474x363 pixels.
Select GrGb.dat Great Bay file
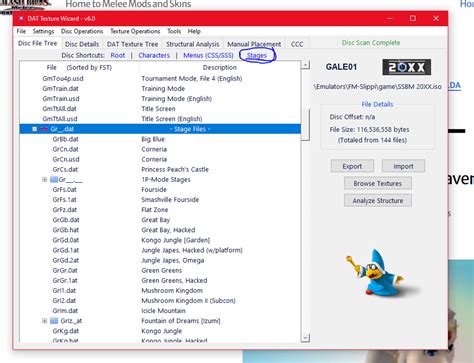(x=160, y=220)
